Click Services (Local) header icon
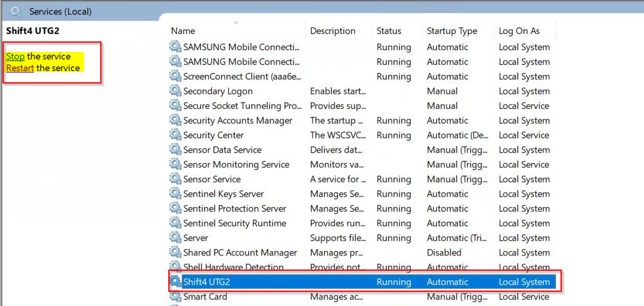The height and width of the screenshot is (306, 644). point(16,12)
